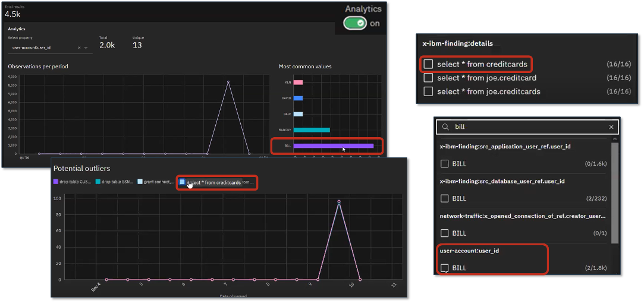Turn off the Analytics toggle switch
The image size is (644, 304).
[356, 23]
